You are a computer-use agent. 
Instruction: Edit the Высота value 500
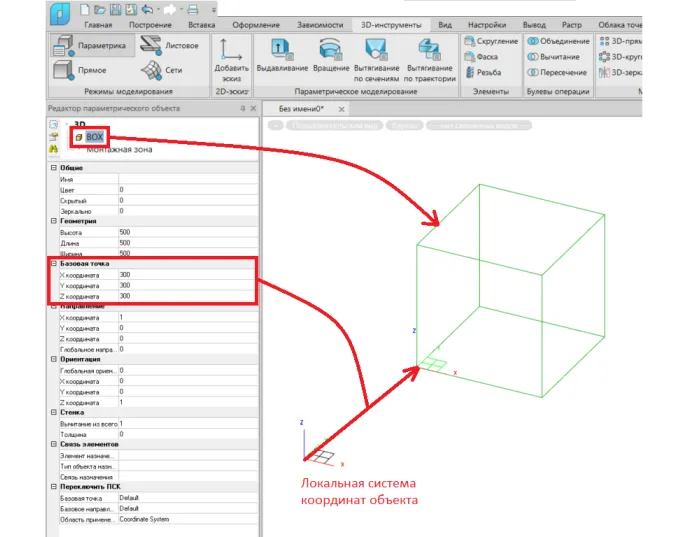point(188,232)
